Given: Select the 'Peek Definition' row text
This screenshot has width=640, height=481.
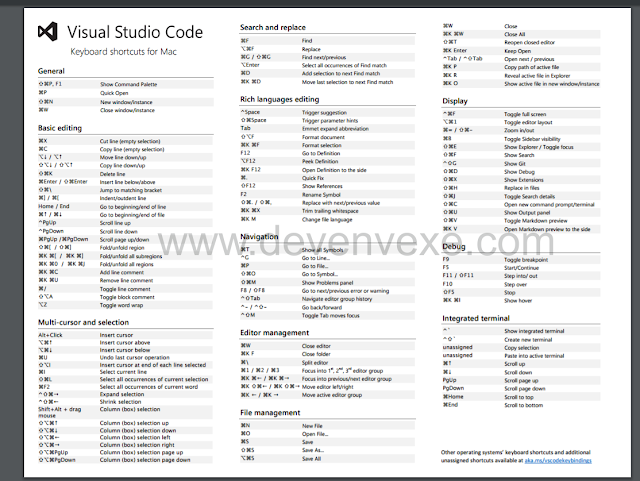Looking at the screenshot, I should coord(320,162).
